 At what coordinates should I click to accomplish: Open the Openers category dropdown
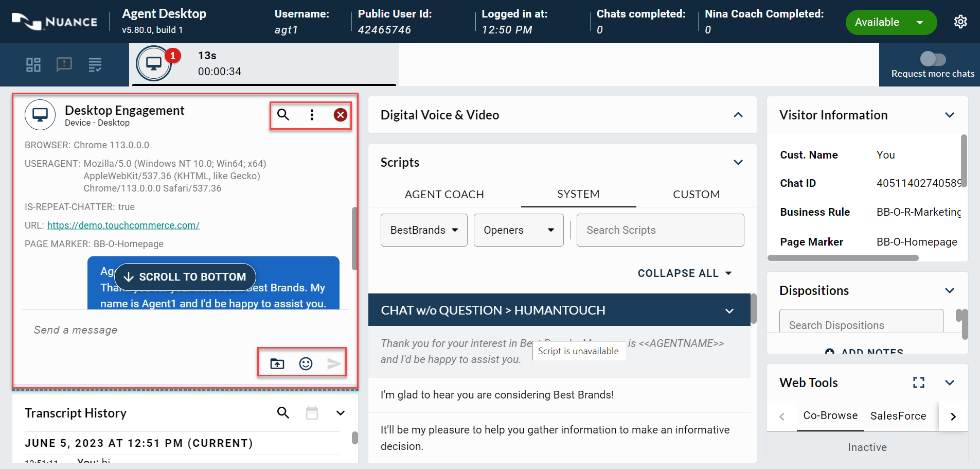pos(518,230)
